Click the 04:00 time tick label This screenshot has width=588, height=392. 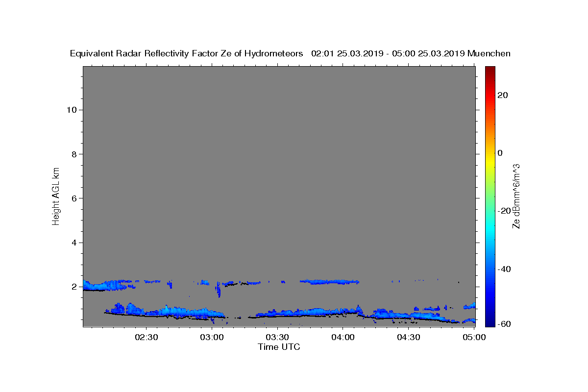pos(343,337)
